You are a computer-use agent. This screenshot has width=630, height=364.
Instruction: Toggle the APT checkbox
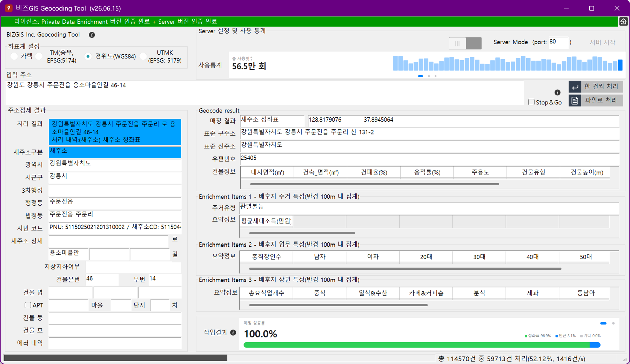pos(28,305)
